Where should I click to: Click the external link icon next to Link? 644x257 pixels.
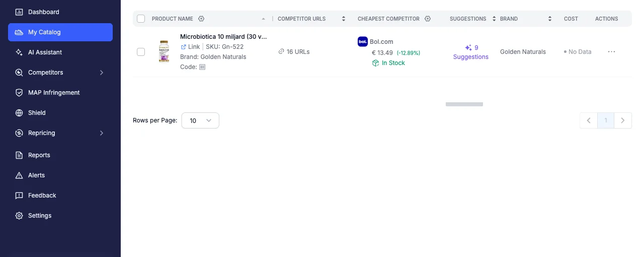click(x=184, y=47)
